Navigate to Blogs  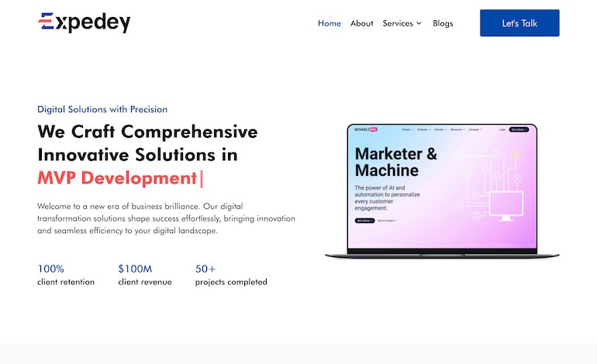(443, 23)
